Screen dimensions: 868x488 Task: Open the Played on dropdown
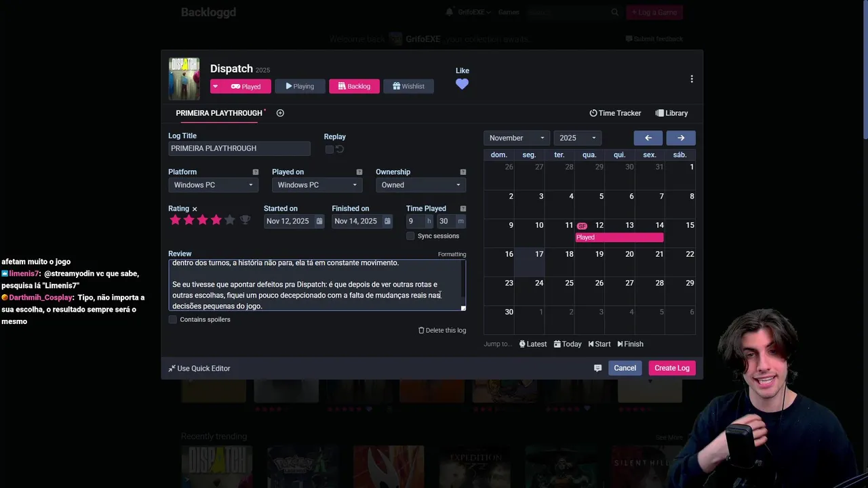(317, 185)
